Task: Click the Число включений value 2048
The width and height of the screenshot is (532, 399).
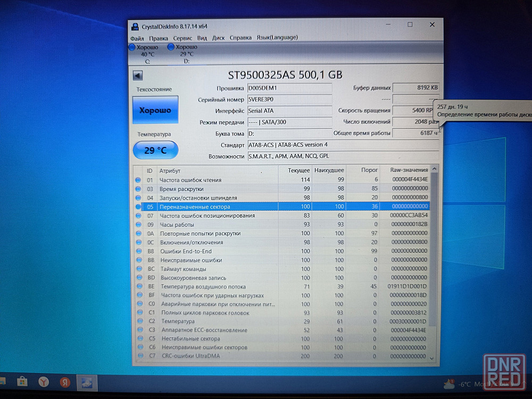Action: point(415,122)
